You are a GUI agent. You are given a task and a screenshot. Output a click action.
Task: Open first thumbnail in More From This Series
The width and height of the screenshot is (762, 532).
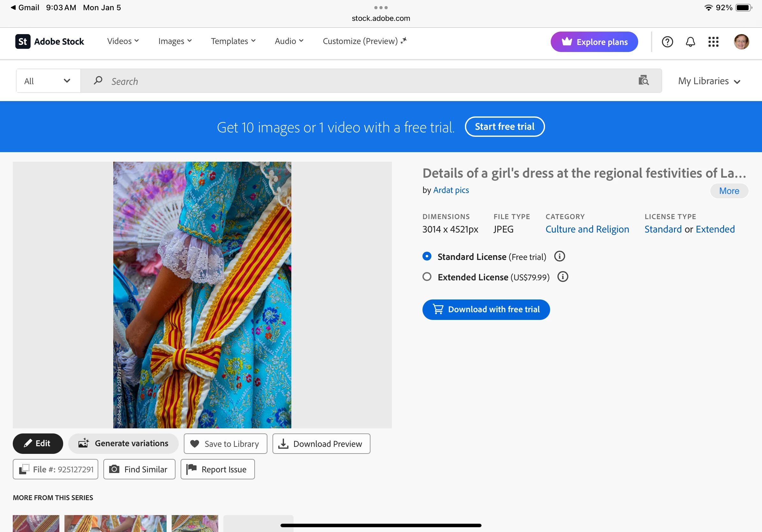[x=36, y=523]
